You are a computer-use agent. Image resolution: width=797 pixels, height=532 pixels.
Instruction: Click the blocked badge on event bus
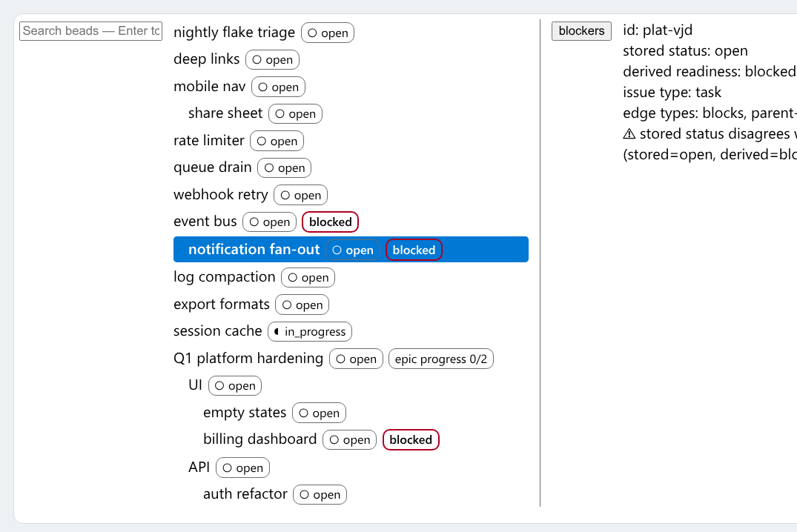331,222
